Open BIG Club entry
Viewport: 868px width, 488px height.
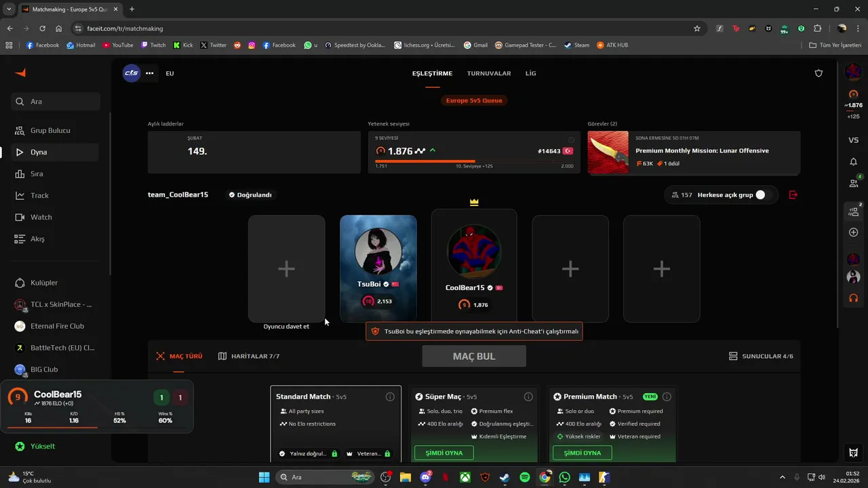coord(56,369)
